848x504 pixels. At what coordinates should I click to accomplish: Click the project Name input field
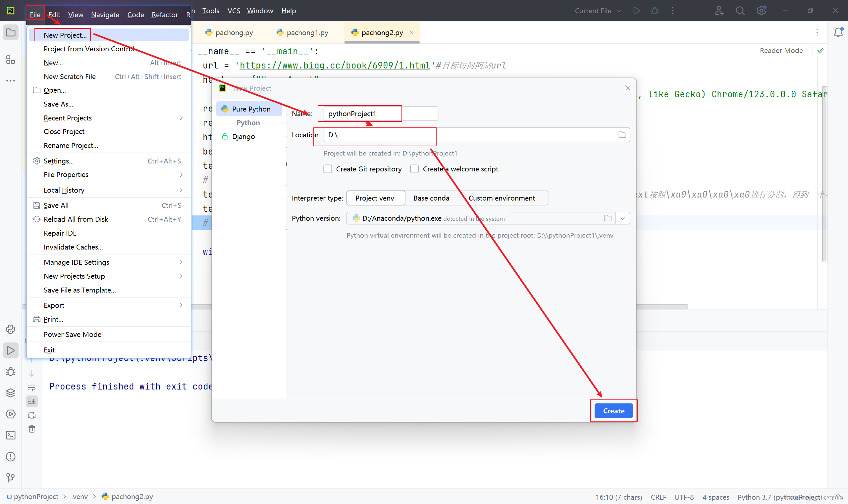pyautogui.click(x=380, y=114)
